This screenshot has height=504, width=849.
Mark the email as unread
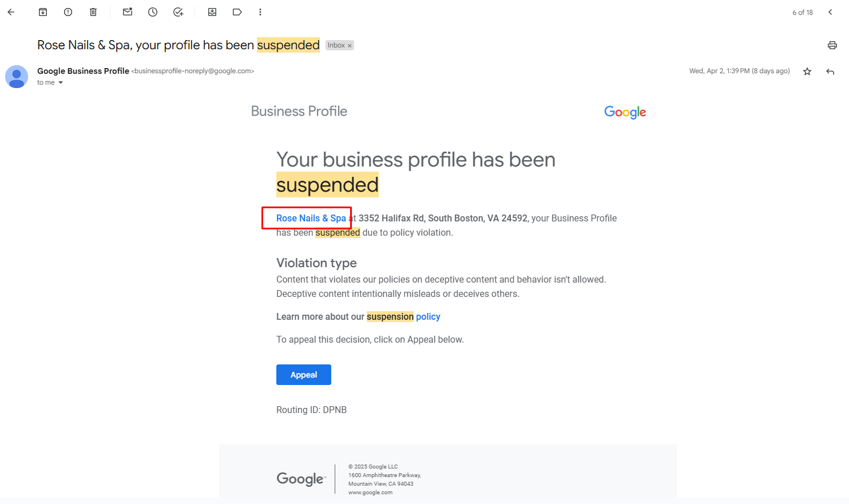(x=128, y=12)
